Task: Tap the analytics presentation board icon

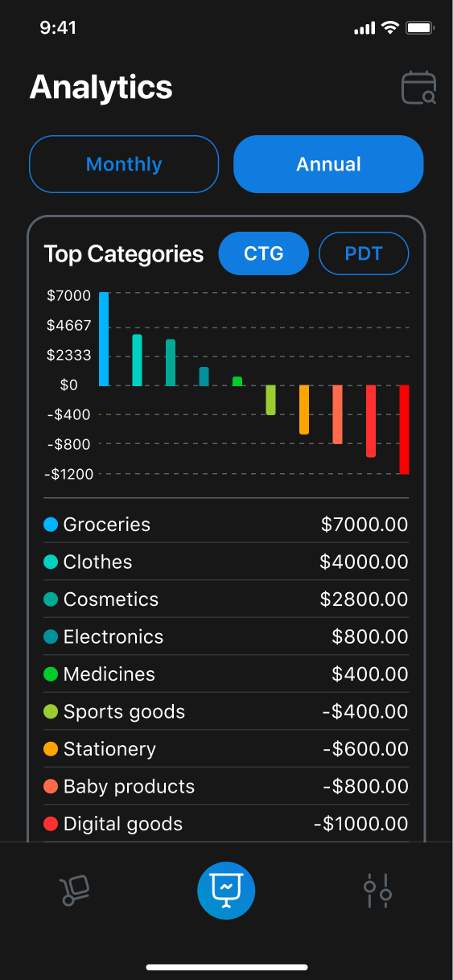Action: (x=226, y=890)
